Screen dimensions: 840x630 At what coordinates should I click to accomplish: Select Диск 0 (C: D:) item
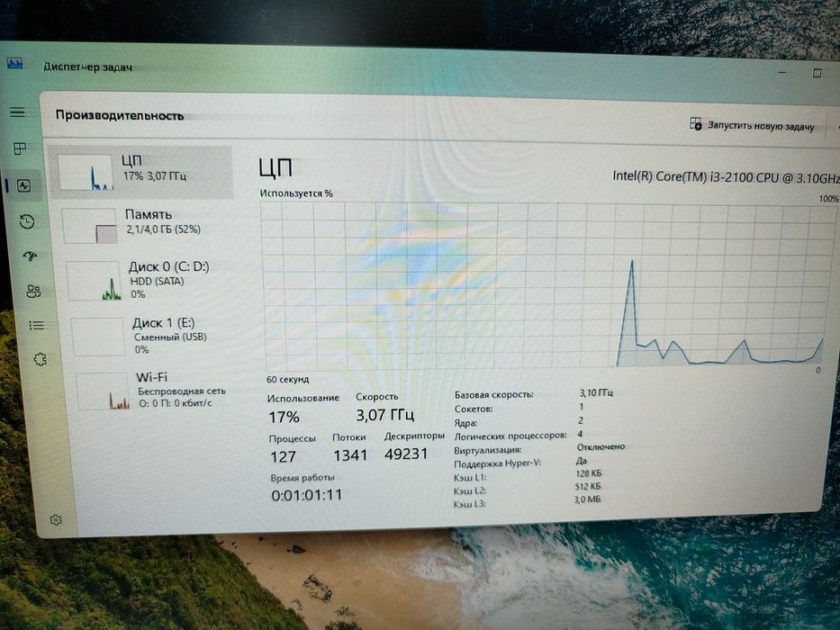[149, 280]
